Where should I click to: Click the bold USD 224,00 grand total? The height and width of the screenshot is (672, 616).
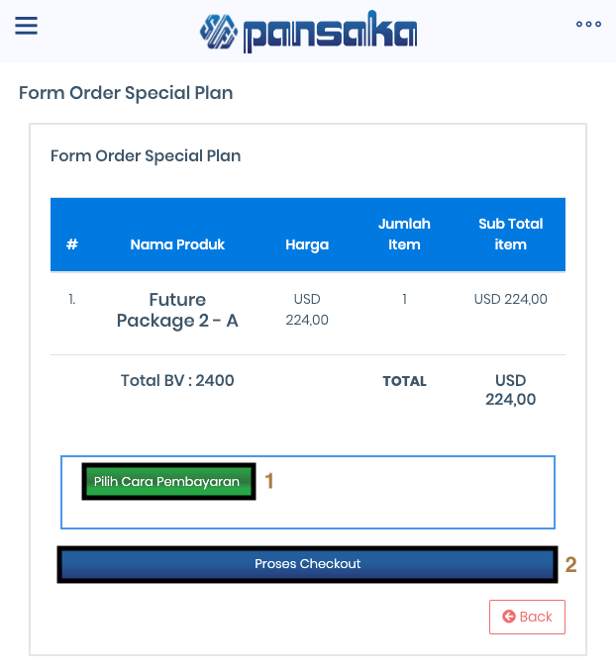[510, 390]
